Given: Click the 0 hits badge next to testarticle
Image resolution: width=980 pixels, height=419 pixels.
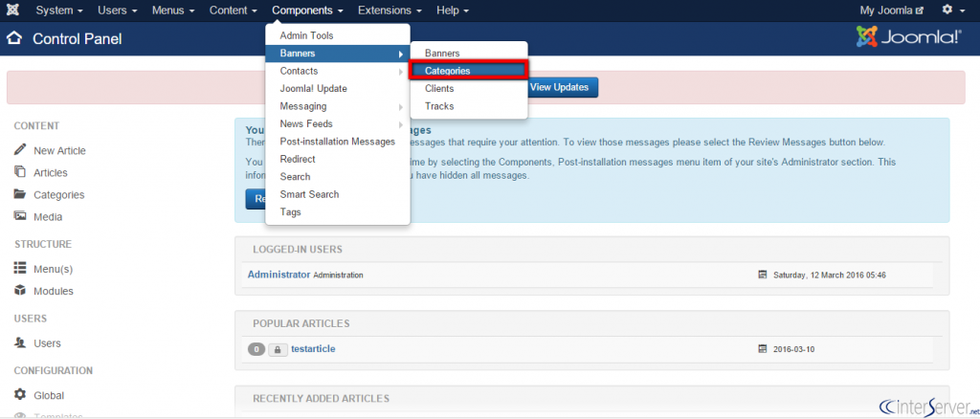Looking at the screenshot, I should (256, 350).
